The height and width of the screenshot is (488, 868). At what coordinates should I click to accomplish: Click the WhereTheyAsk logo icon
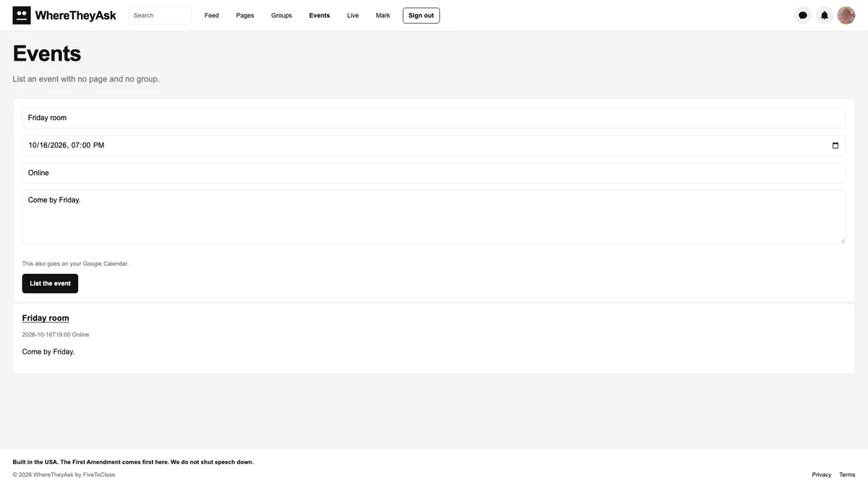tap(22, 15)
